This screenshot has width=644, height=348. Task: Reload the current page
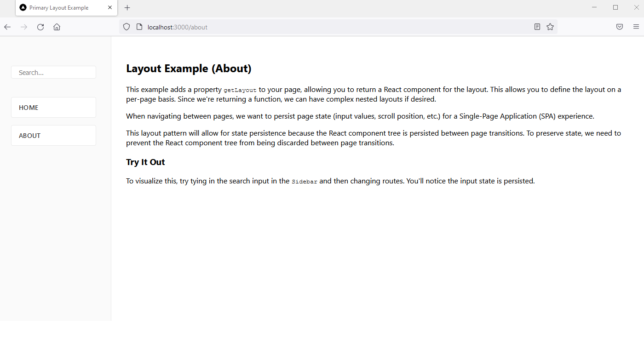(40, 27)
